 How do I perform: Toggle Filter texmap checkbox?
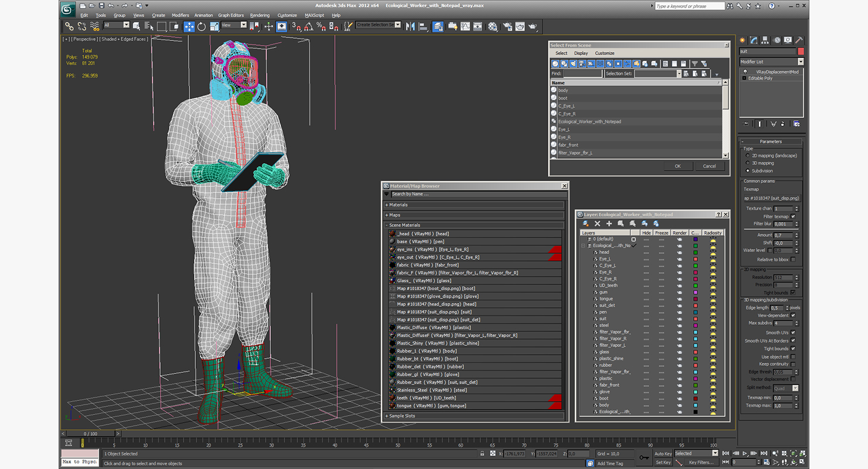coord(793,216)
